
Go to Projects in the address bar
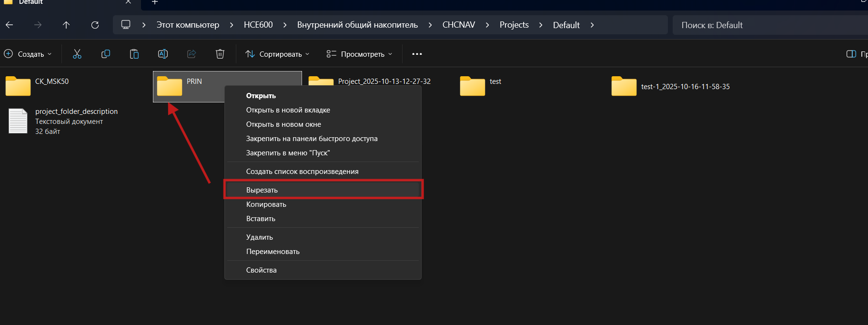(514, 25)
